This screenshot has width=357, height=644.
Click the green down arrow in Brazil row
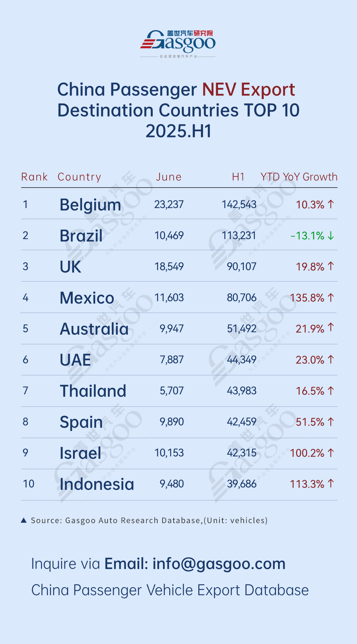click(331, 236)
